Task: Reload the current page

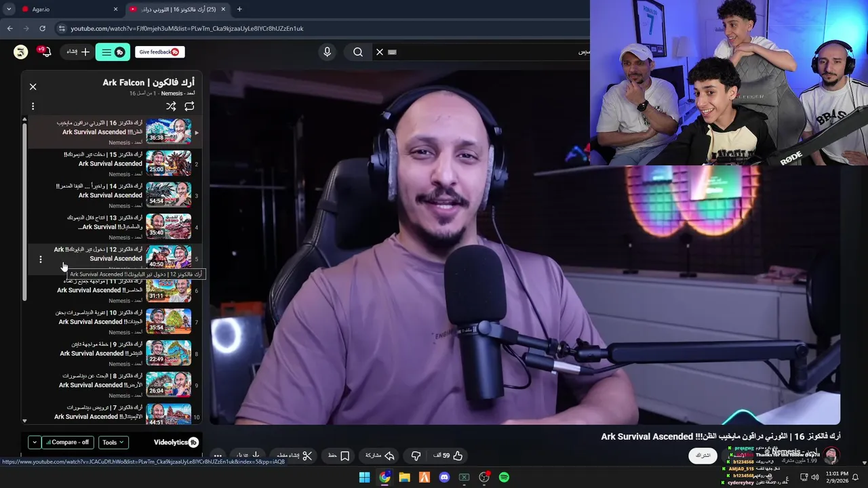Action: point(42,28)
